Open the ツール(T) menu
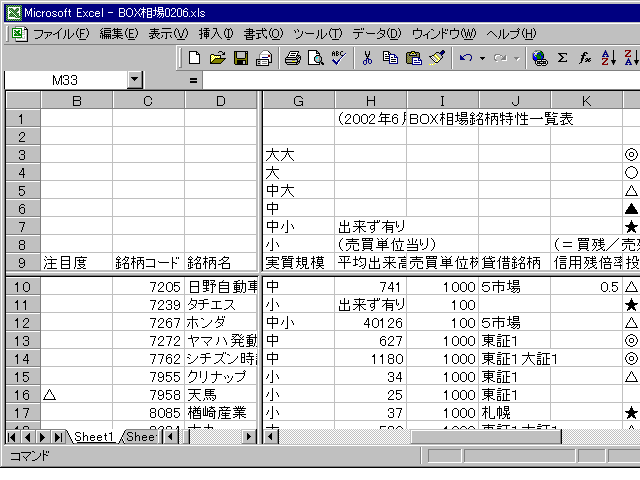Image resolution: width=640 pixels, height=480 pixels. [318, 34]
